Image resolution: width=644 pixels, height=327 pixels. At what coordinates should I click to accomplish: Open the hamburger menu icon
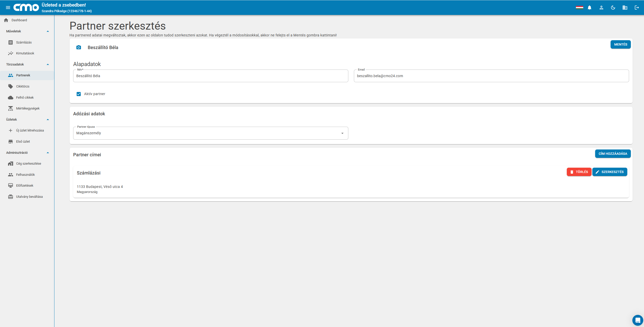pyautogui.click(x=8, y=8)
